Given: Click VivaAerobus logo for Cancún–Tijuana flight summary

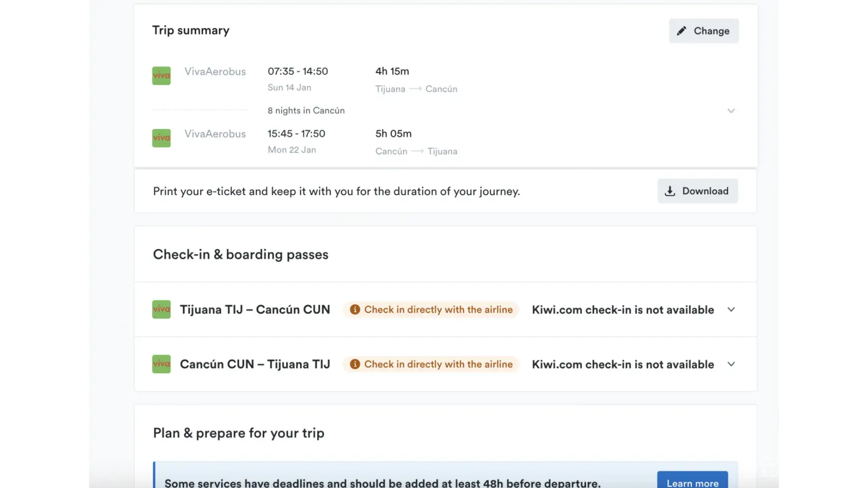Looking at the screenshot, I should coord(162,138).
